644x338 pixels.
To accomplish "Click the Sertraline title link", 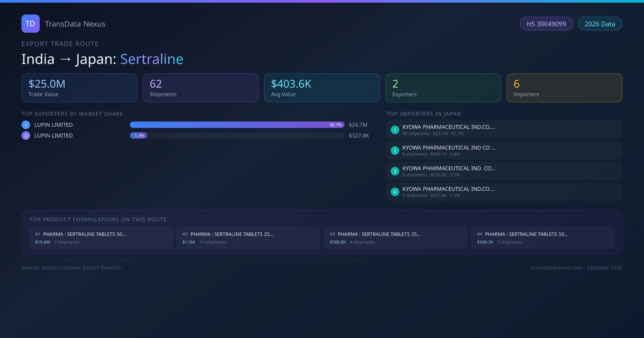I will pyautogui.click(x=152, y=59).
